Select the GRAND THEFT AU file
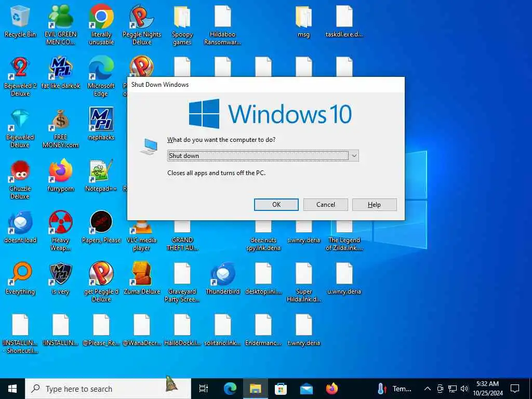This screenshot has height=399, width=532. point(182,236)
